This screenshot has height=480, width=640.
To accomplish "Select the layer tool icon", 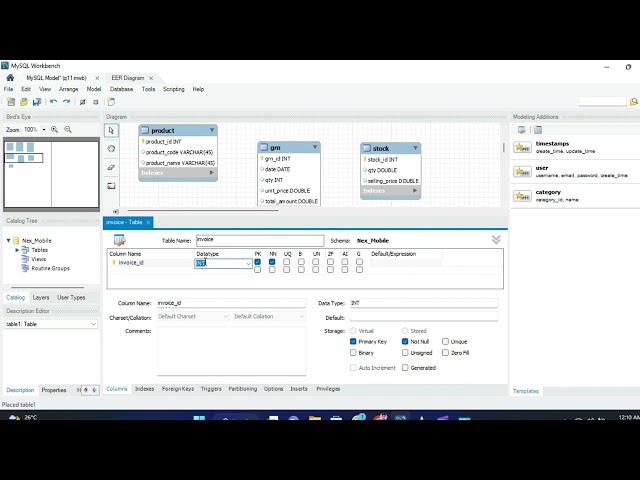I will coord(111,186).
